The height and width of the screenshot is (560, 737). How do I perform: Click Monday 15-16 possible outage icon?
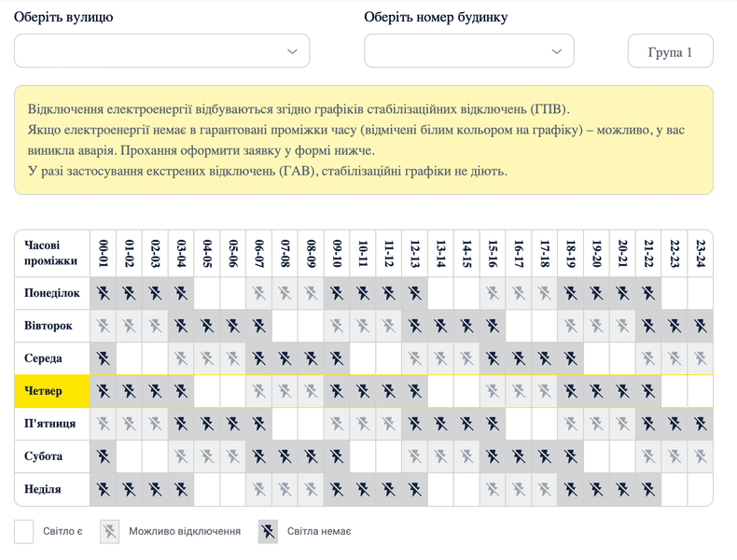pos(493,293)
